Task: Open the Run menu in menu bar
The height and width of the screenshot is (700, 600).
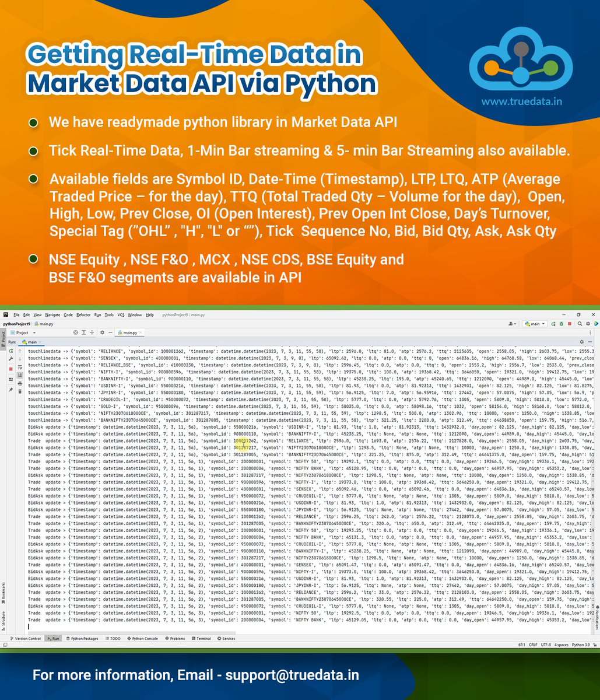Action: (x=97, y=315)
